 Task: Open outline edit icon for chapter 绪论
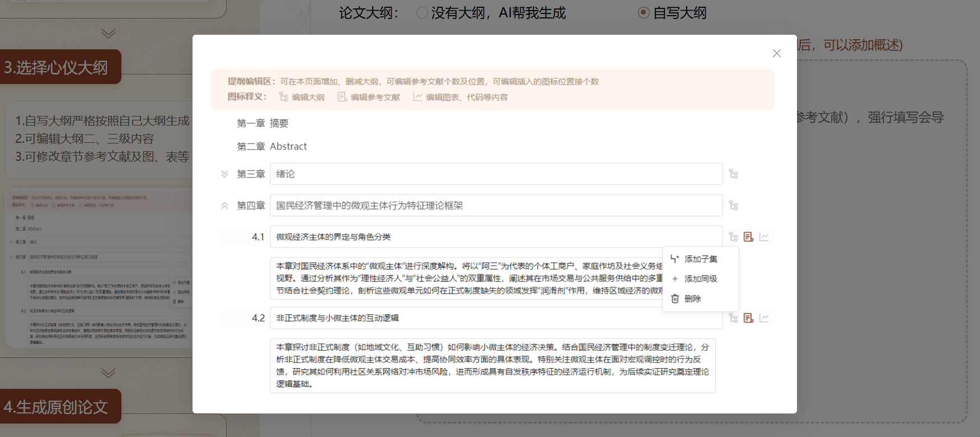733,174
